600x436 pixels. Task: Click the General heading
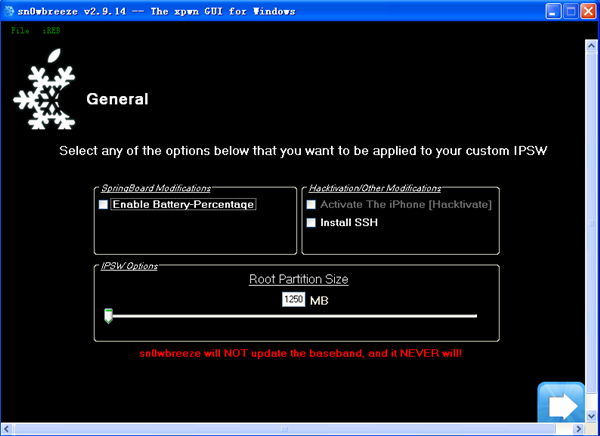tap(117, 100)
